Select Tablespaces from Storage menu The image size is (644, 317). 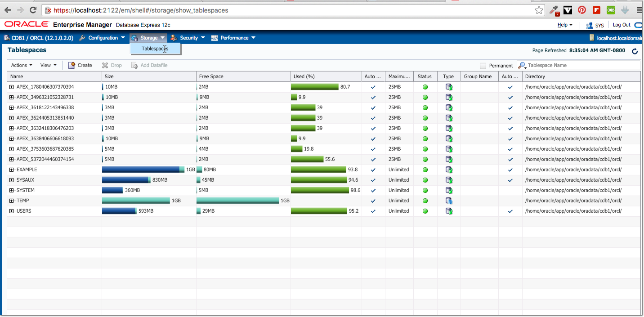[x=156, y=49]
